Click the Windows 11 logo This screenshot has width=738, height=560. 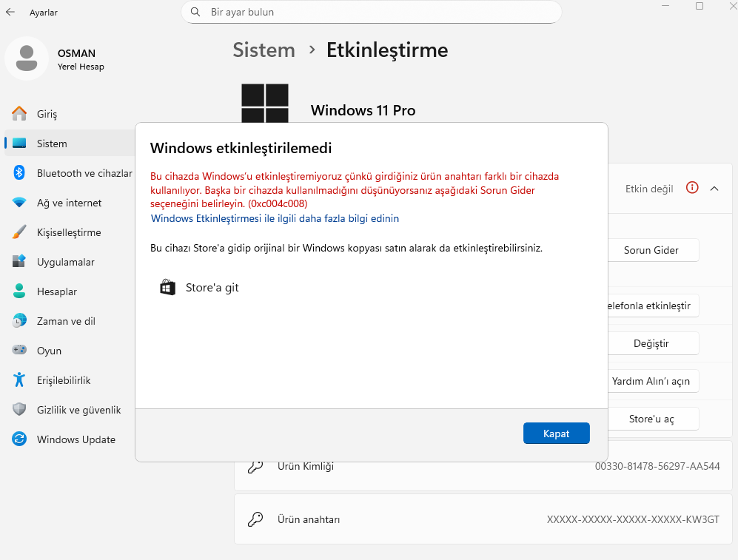point(265,104)
